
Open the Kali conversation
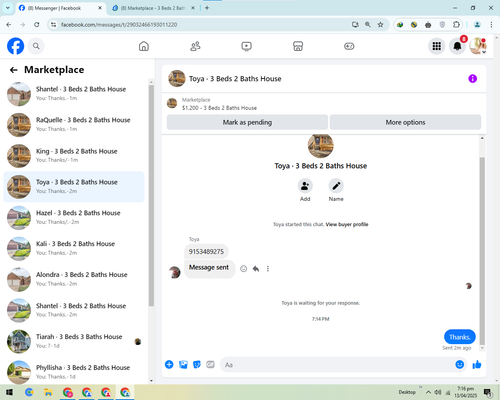pyautogui.click(x=74, y=249)
